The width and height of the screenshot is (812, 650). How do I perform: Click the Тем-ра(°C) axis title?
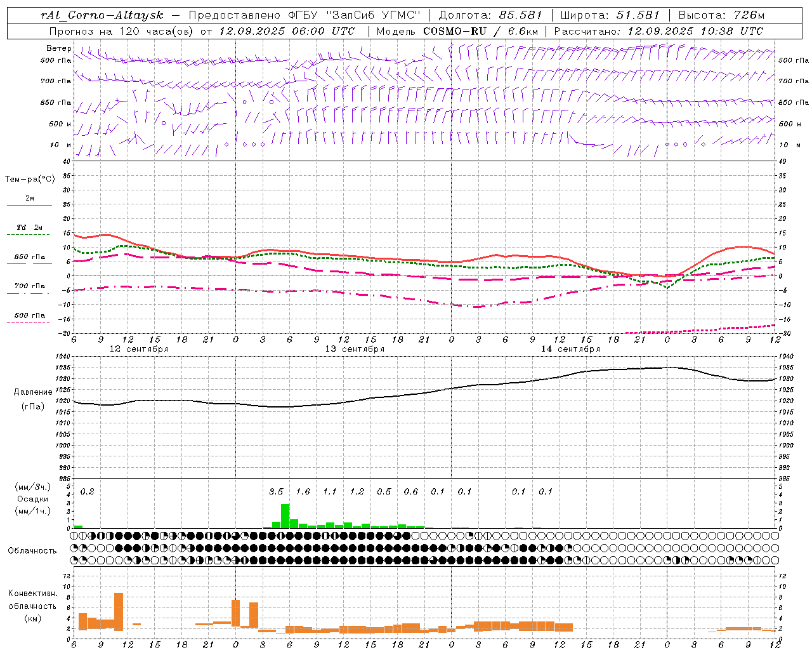[30, 180]
